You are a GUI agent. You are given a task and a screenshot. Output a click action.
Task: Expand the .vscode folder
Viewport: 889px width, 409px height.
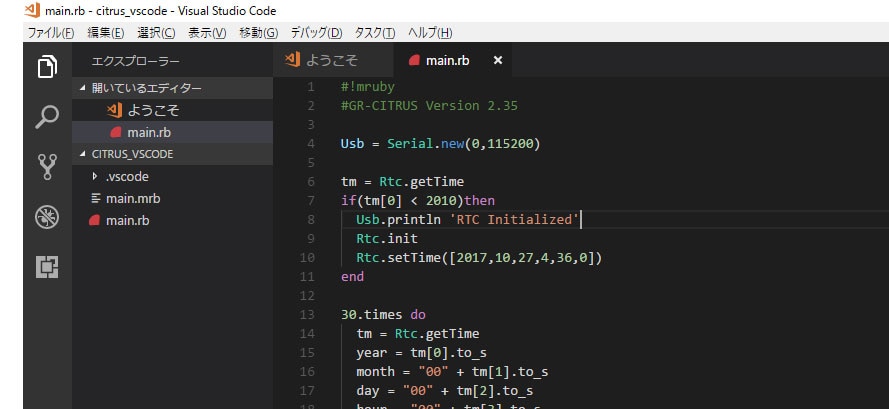click(172, 176)
